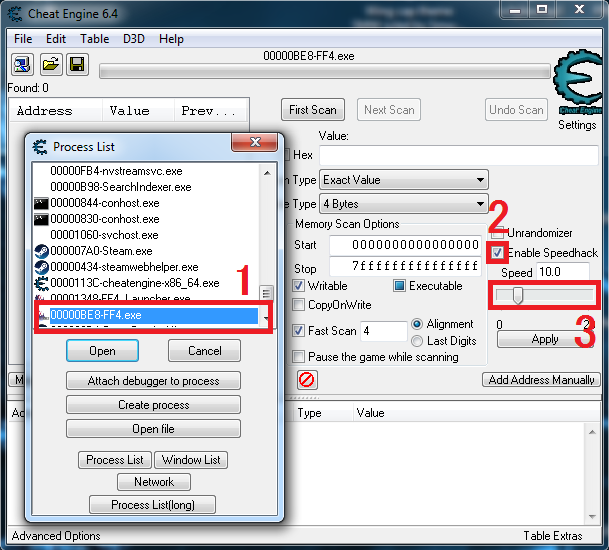Click the Open file button
The image size is (609, 550).
(x=153, y=429)
